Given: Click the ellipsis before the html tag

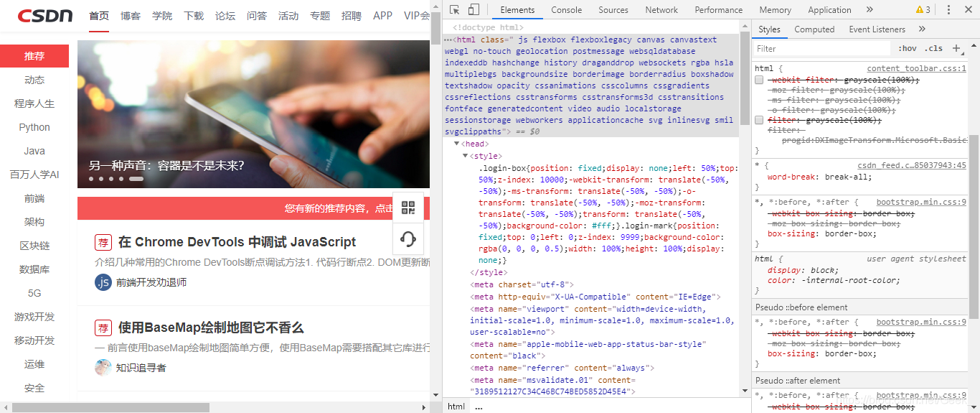Looking at the screenshot, I should tap(448, 40).
